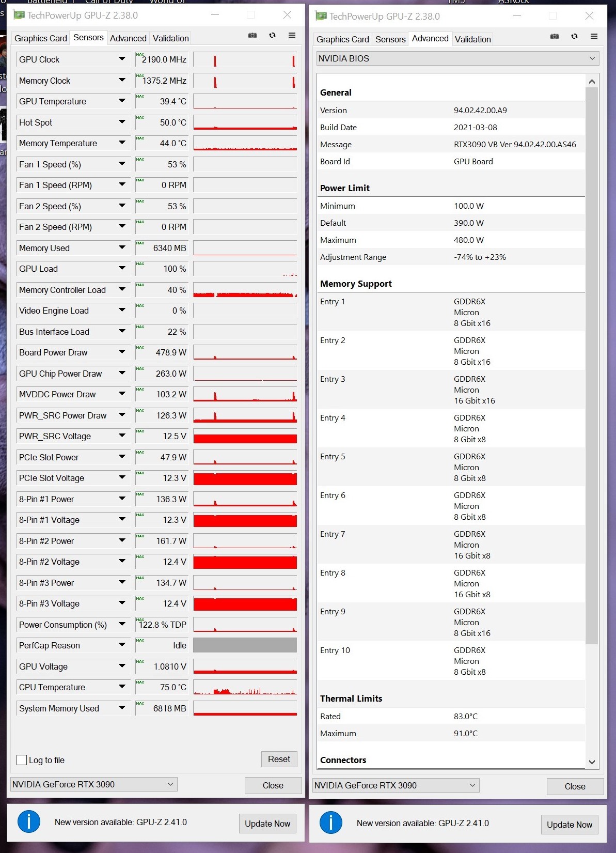Click BIOS Version value 94.02.42.00.A9
Image resolution: width=616 pixels, height=853 pixels.
[480, 110]
